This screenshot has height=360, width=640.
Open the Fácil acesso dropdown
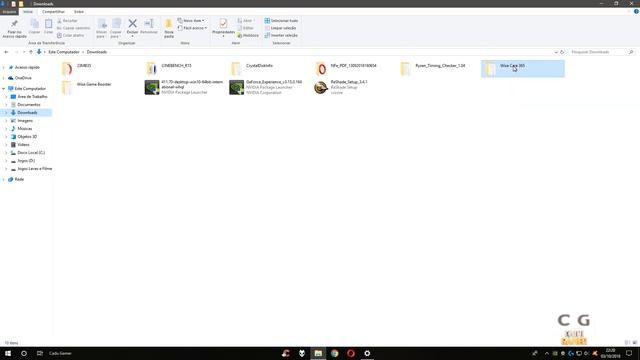point(192,28)
